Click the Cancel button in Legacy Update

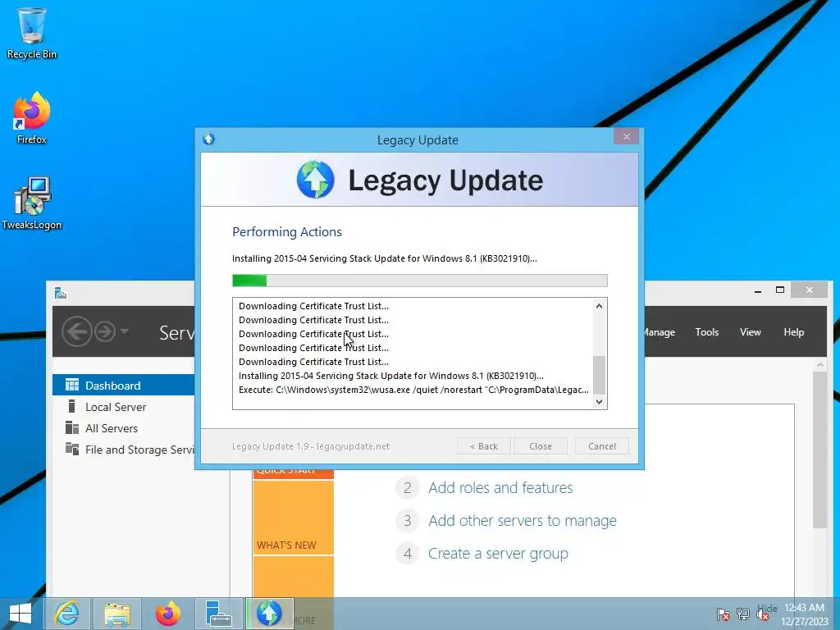pyautogui.click(x=601, y=446)
